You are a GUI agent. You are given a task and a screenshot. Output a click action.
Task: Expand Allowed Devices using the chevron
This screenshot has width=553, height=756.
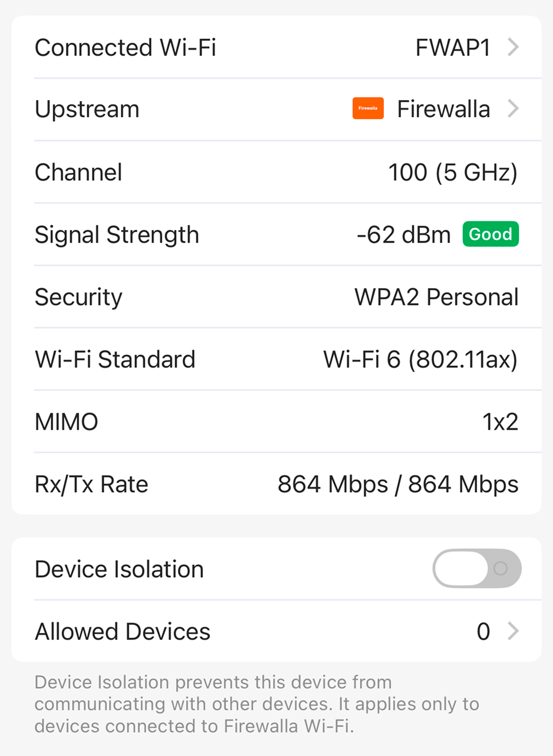[x=513, y=631]
